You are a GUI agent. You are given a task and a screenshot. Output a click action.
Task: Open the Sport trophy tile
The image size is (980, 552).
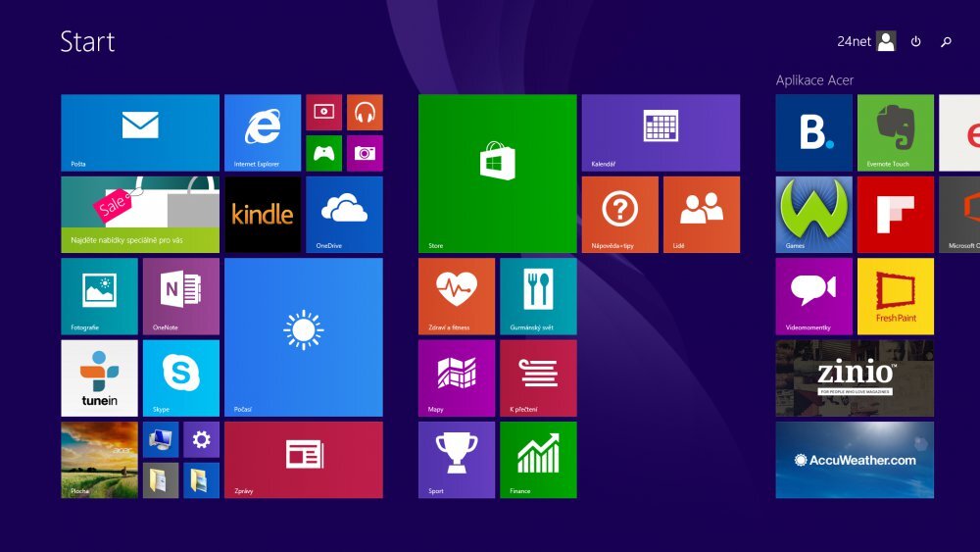[457, 460]
